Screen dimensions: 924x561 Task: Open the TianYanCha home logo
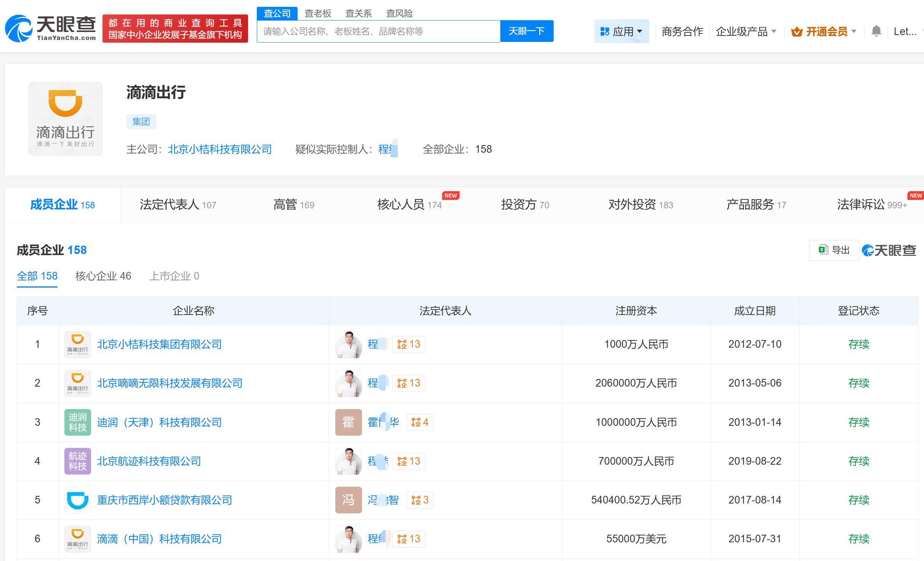pyautogui.click(x=50, y=29)
